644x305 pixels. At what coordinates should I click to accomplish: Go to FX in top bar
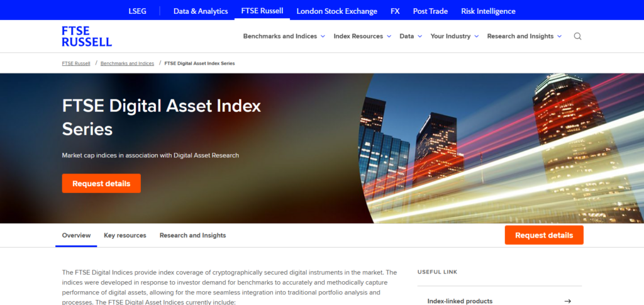[x=395, y=11]
